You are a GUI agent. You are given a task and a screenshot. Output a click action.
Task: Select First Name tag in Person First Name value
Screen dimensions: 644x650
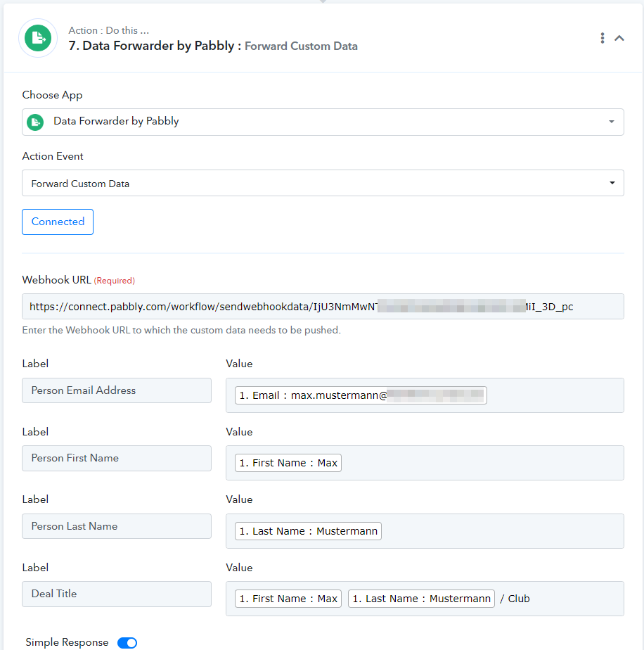[x=288, y=463]
